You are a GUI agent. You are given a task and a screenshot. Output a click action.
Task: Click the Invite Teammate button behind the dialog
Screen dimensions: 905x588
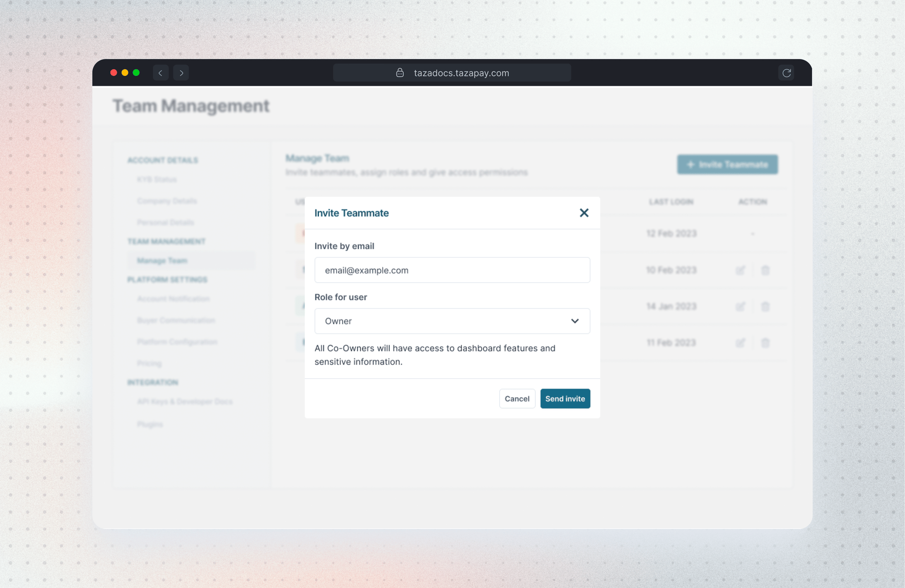click(x=728, y=164)
